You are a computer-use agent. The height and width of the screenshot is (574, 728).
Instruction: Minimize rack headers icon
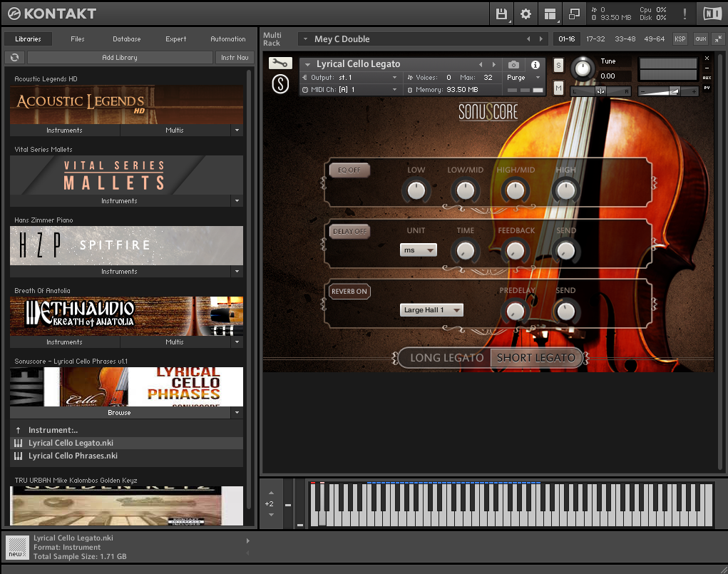pyautogui.click(x=718, y=39)
